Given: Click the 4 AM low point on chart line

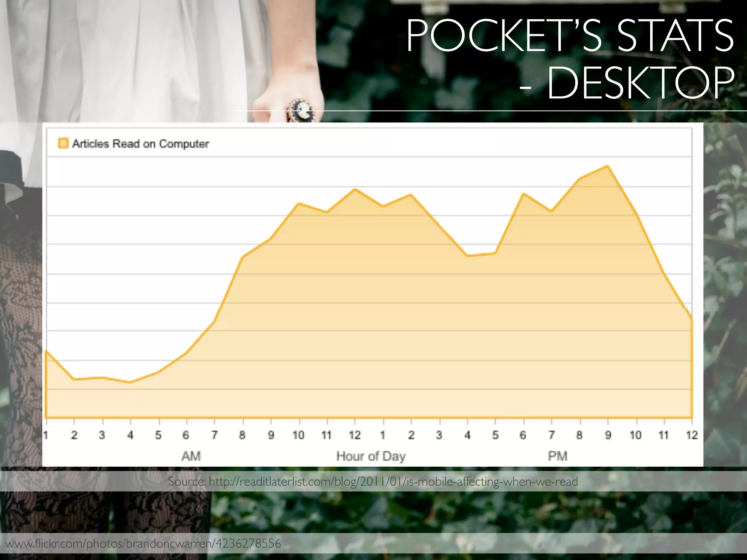Looking at the screenshot, I should [130, 382].
